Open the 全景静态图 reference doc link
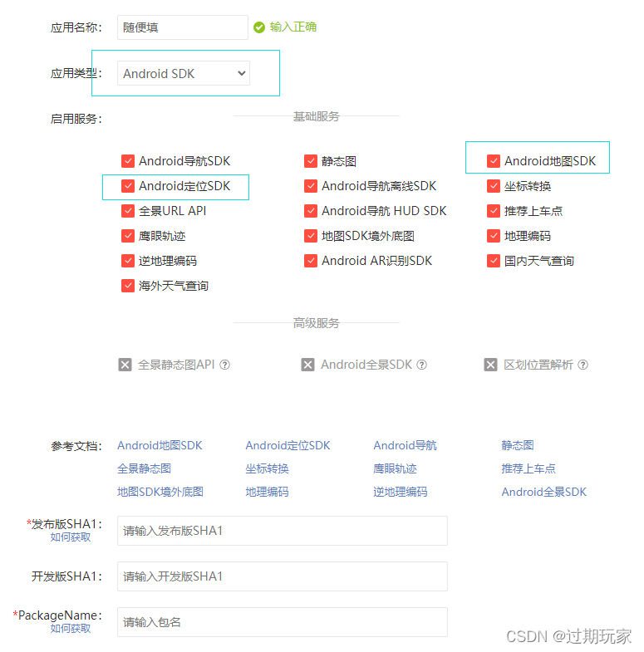Image resolution: width=644 pixels, height=652 pixels. point(144,468)
